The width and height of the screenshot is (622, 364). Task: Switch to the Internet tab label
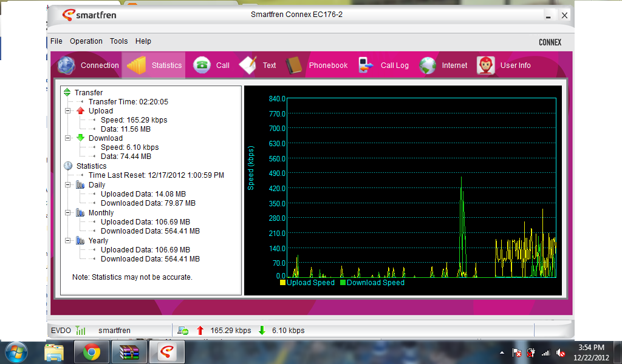[454, 66]
